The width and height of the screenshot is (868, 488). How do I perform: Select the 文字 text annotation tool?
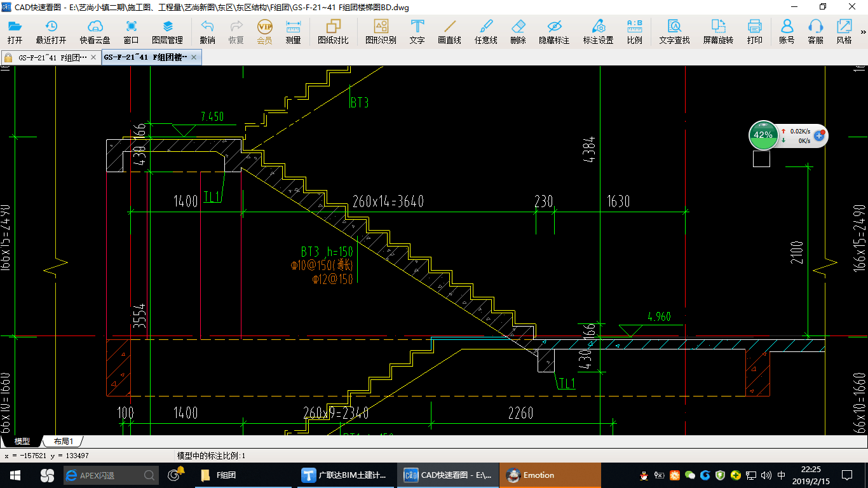tap(417, 32)
